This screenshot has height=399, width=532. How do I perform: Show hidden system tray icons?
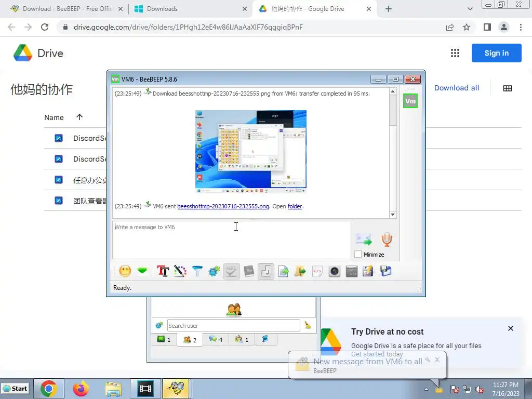426,390
